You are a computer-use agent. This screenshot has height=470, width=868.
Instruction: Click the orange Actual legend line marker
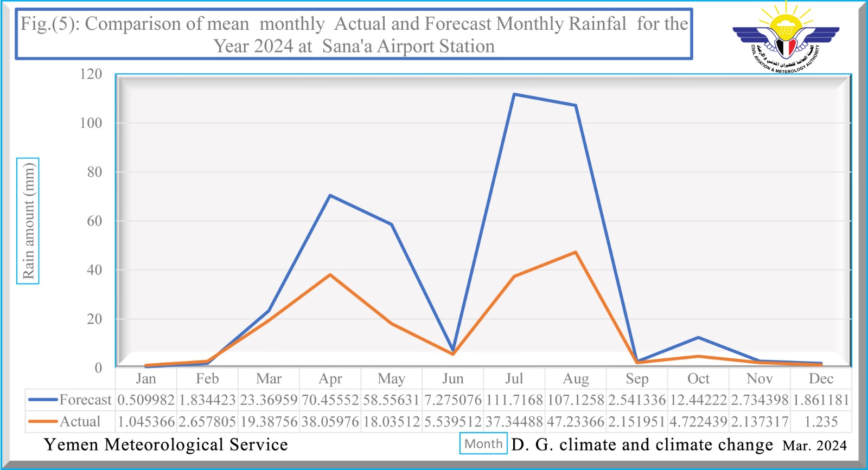click(42, 421)
